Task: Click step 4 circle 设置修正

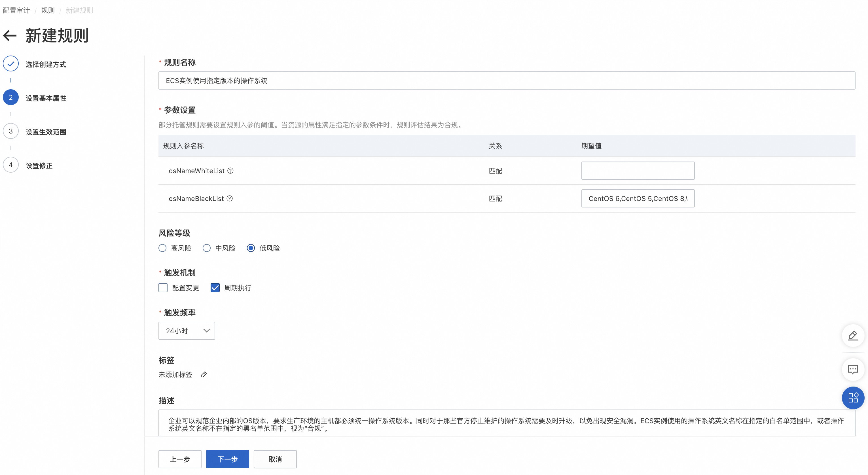Action: tap(11, 165)
